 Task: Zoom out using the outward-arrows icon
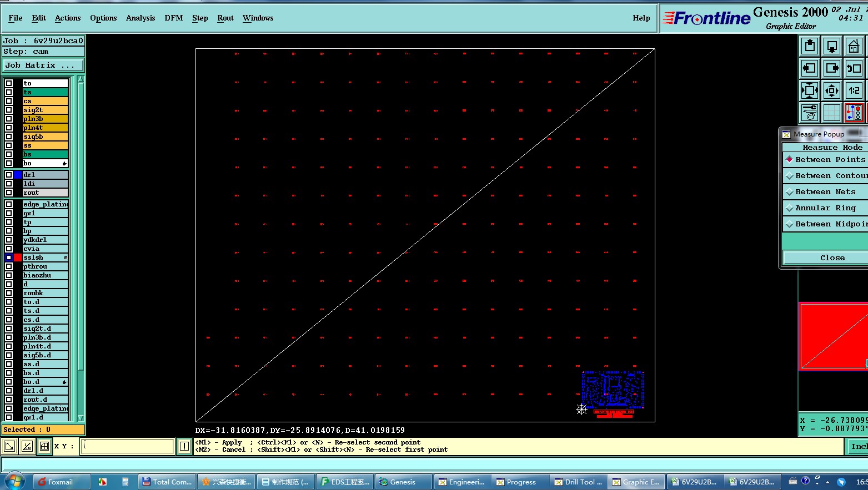832,90
